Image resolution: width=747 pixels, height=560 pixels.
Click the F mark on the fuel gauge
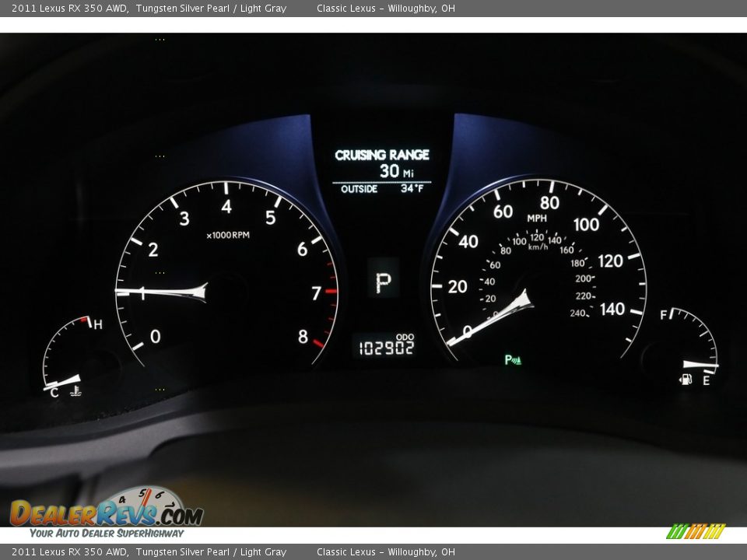coord(664,315)
